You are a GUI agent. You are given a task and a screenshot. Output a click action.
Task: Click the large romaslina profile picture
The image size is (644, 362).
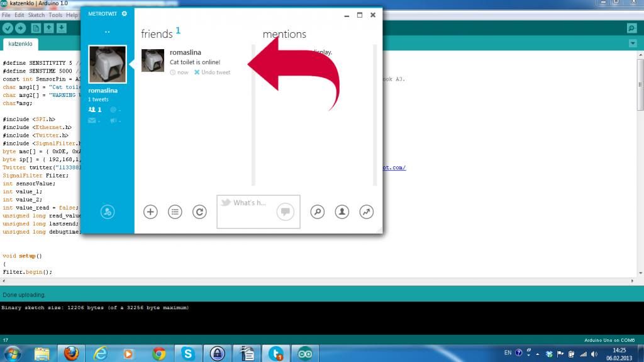(107, 64)
